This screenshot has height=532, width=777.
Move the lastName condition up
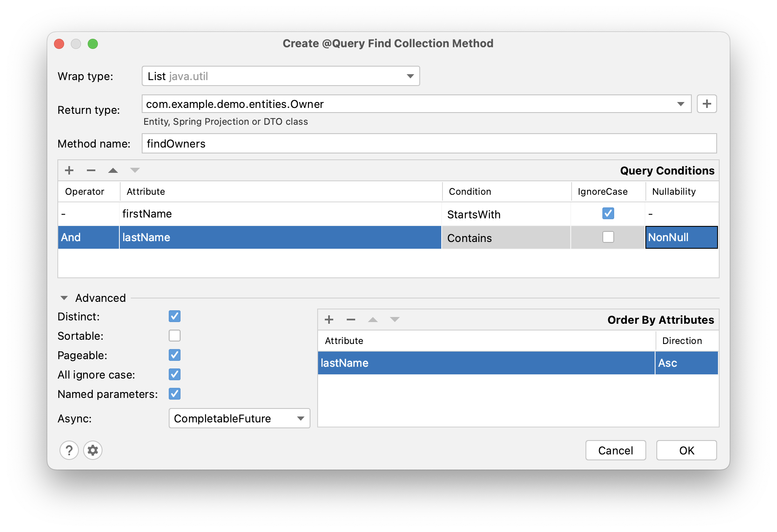pyautogui.click(x=113, y=170)
